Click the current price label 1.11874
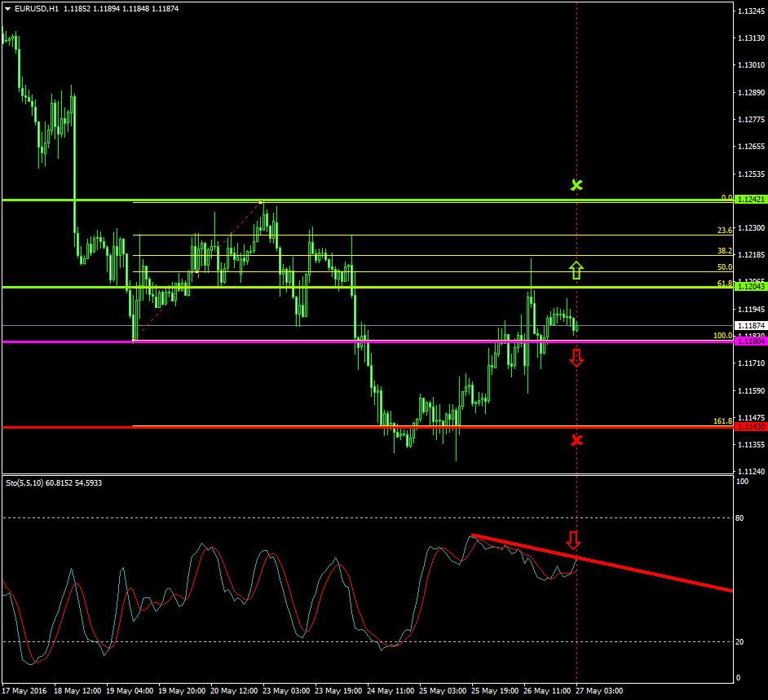Image resolution: width=768 pixels, height=700 pixels. pyautogui.click(x=749, y=325)
